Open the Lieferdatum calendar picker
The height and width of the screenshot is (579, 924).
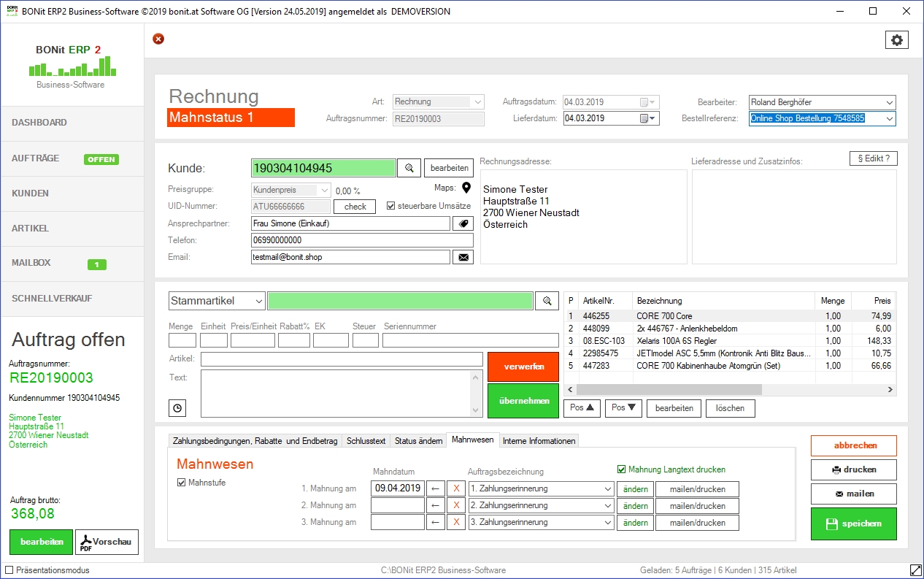click(x=648, y=118)
